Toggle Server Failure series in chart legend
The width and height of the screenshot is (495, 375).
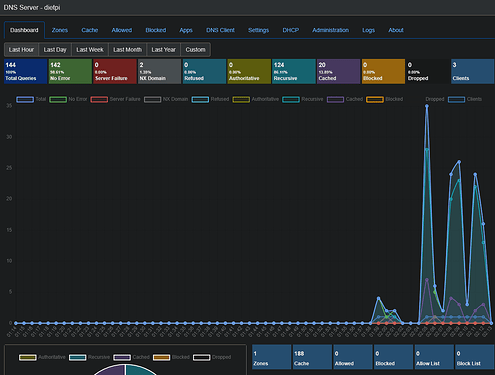pyautogui.click(x=115, y=99)
